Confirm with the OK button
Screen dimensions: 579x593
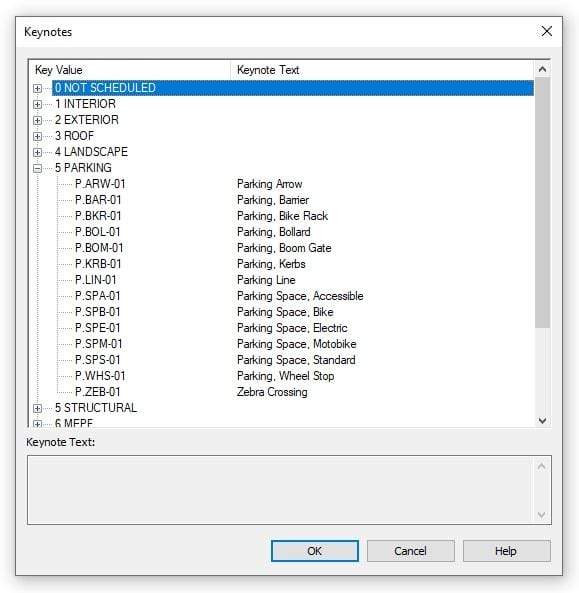[315, 551]
